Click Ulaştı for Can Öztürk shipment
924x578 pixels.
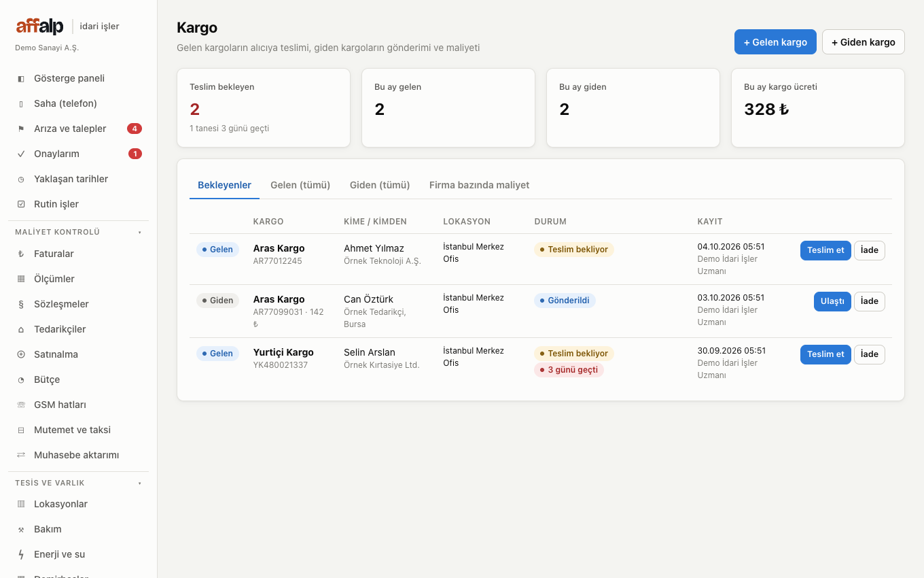(832, 301)
